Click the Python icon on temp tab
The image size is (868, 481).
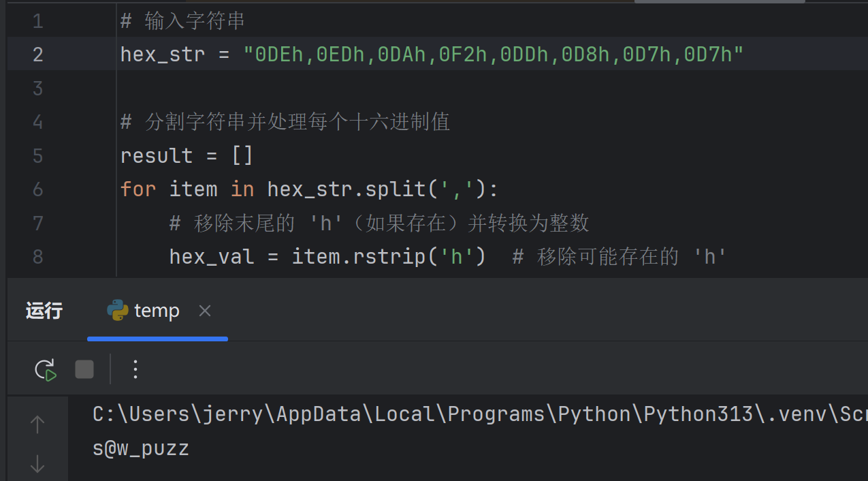click(x=118, y=310)
